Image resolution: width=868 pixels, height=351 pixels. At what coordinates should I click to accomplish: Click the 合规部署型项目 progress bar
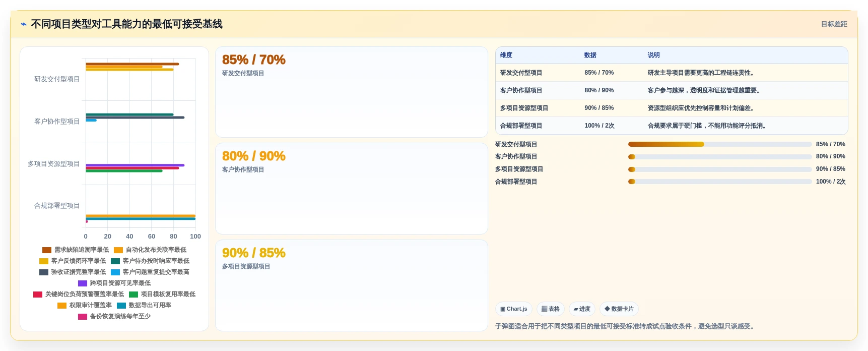[x=720, y=182]
